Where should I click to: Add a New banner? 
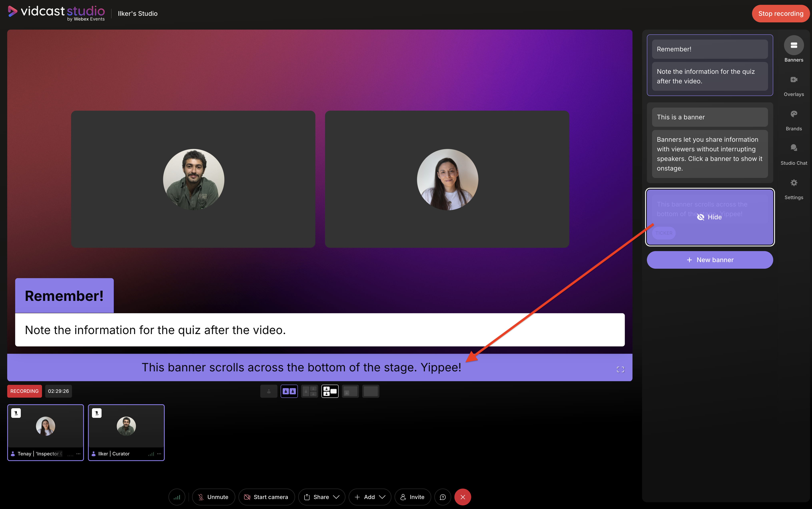coord(709,259)
